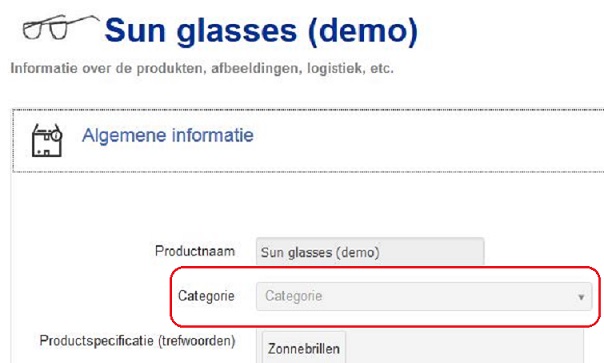Click the shop icon next to Algemene informatie
The image size is (604, 363).
(x=47, y=140)
